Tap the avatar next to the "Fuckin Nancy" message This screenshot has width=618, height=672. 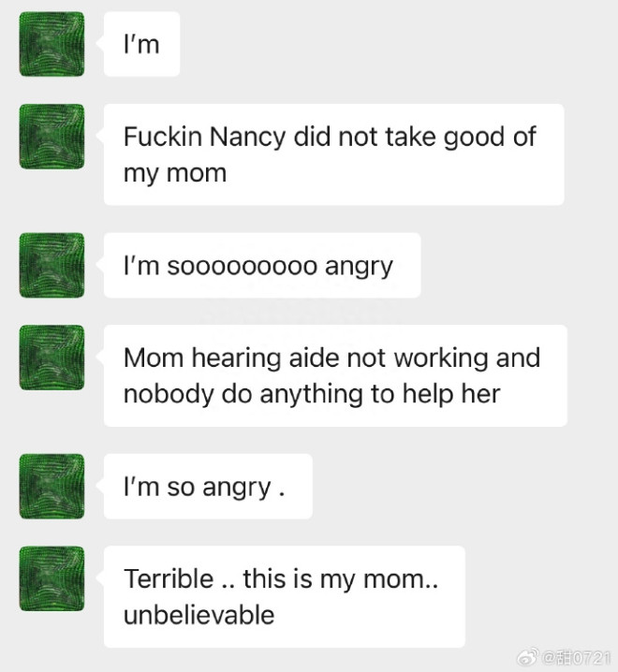tap(51, 137)
